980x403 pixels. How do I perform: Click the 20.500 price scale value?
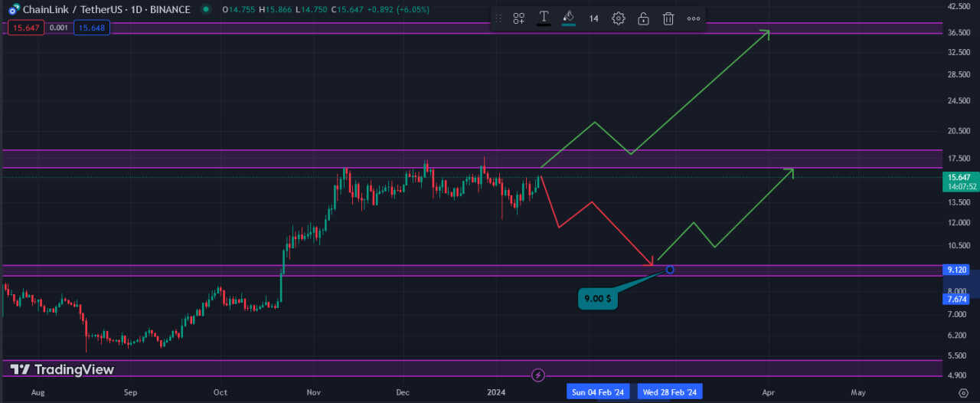click(x=960, y=131)
